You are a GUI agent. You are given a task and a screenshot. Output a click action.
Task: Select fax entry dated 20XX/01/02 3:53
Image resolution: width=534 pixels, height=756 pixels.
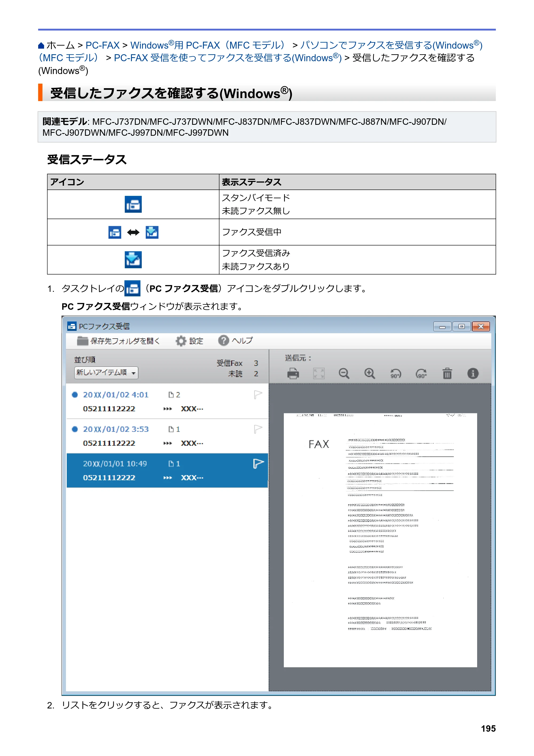pyautogui.click(x=167, y=436)
